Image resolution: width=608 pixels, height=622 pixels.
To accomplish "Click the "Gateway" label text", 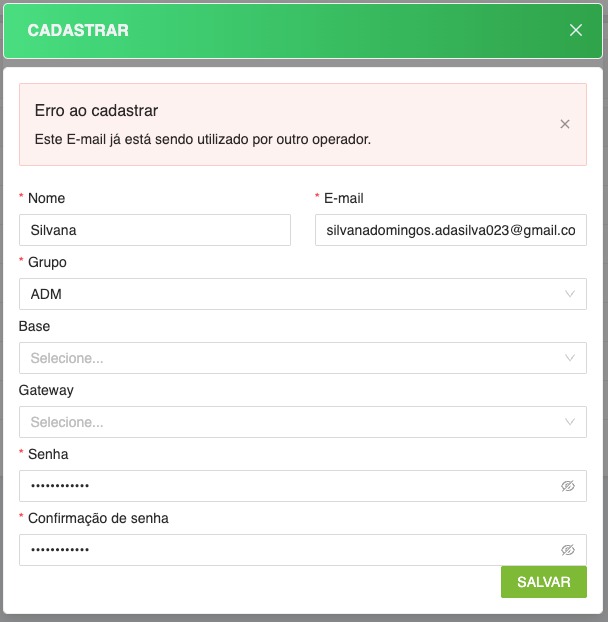I will (46, 390).
